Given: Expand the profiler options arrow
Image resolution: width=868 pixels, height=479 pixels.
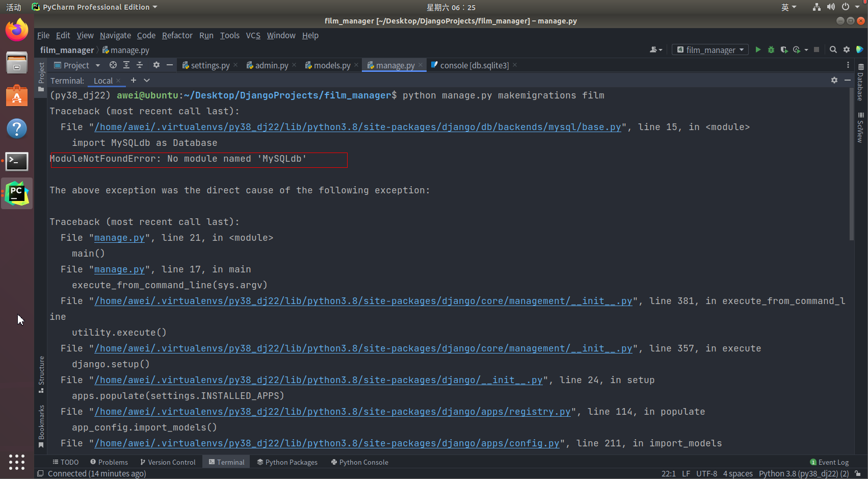Looking at the screenshot, I should point(806,50).
